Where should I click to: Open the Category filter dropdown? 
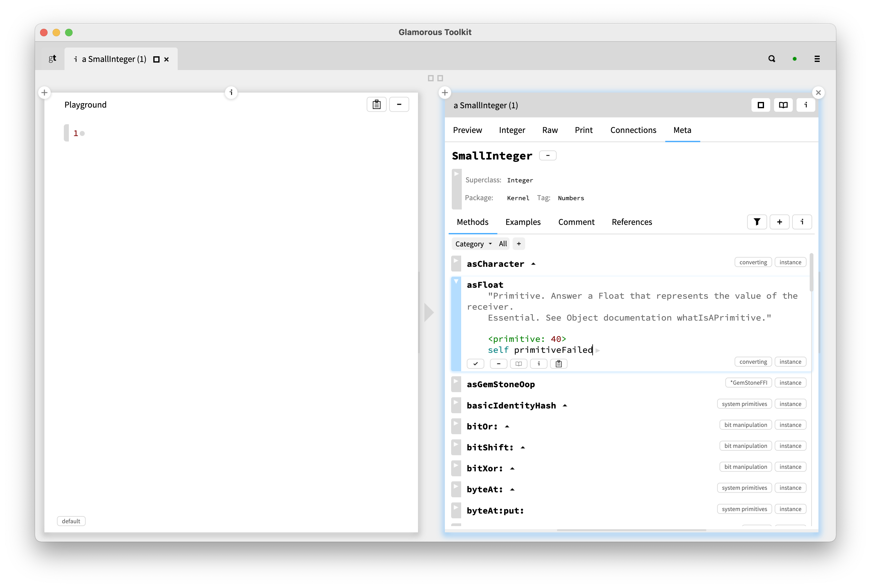473,244
